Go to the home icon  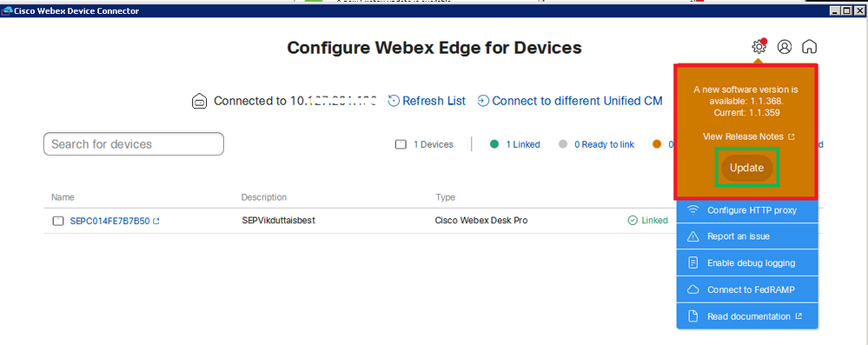[809, 47]
